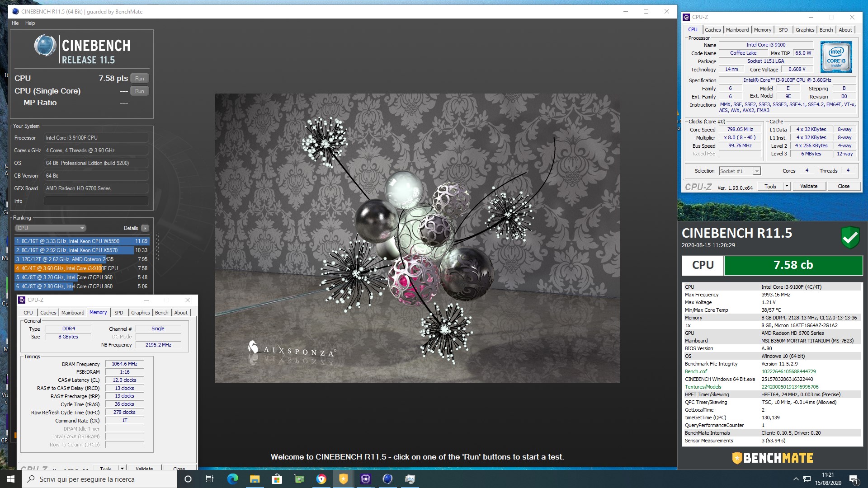Select ranking entry Intel Core i7 CPU 960
The width and height of the screenshot is (868, 488).
click(81, 277)
